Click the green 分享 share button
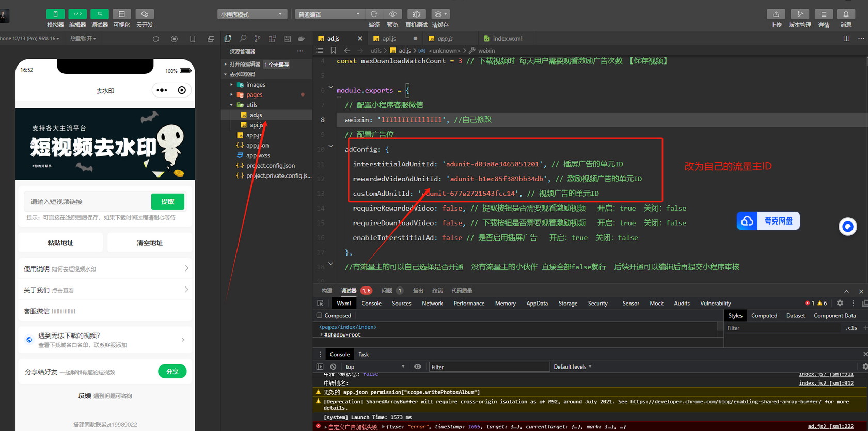 tap(172, 372)
